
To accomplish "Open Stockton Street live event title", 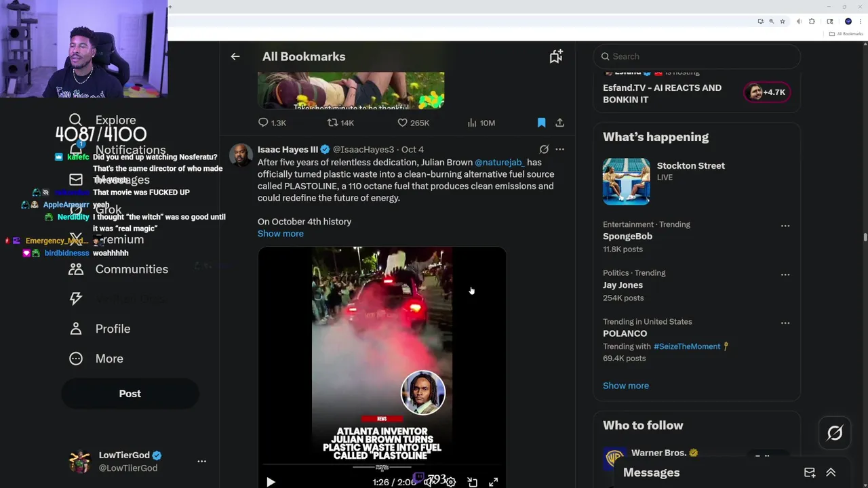I will pos(690,165).
